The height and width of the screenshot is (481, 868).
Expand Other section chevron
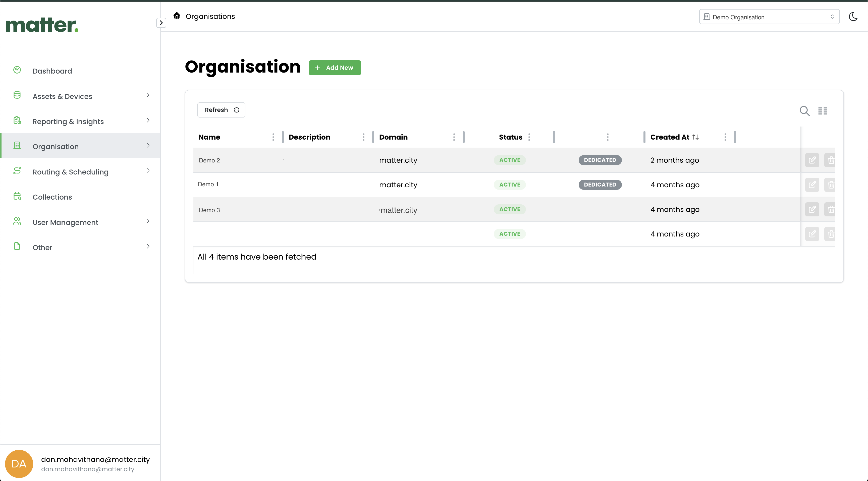click(x=148, y=246)
